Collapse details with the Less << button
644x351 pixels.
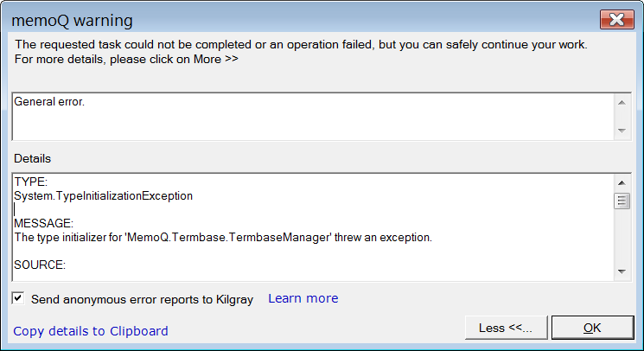click(506, 328)
